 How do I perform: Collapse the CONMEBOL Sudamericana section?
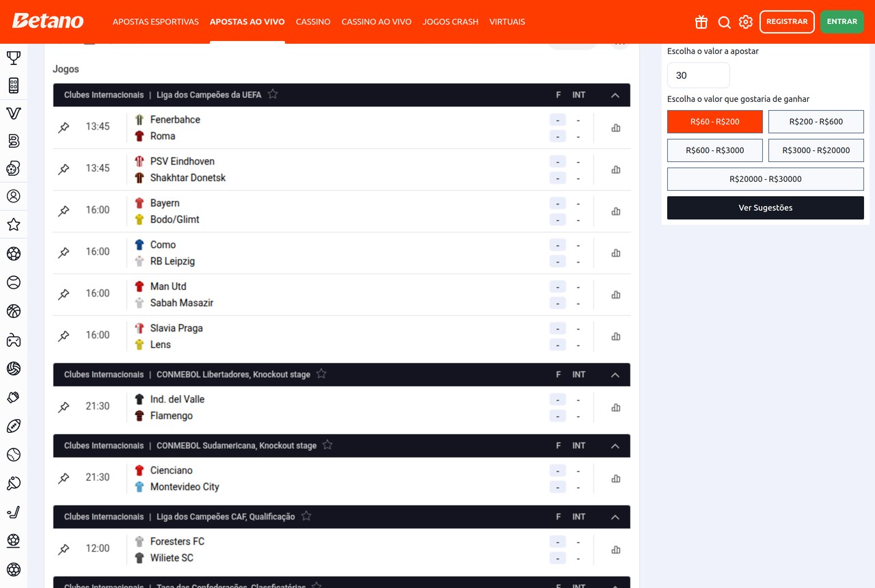coord(615,446)
